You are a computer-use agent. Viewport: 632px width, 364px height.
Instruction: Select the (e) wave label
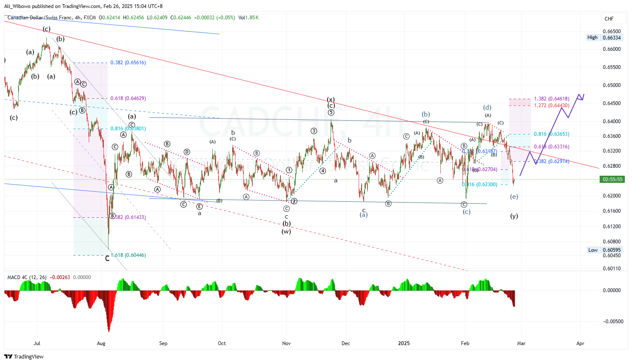(x=514, y=197)
